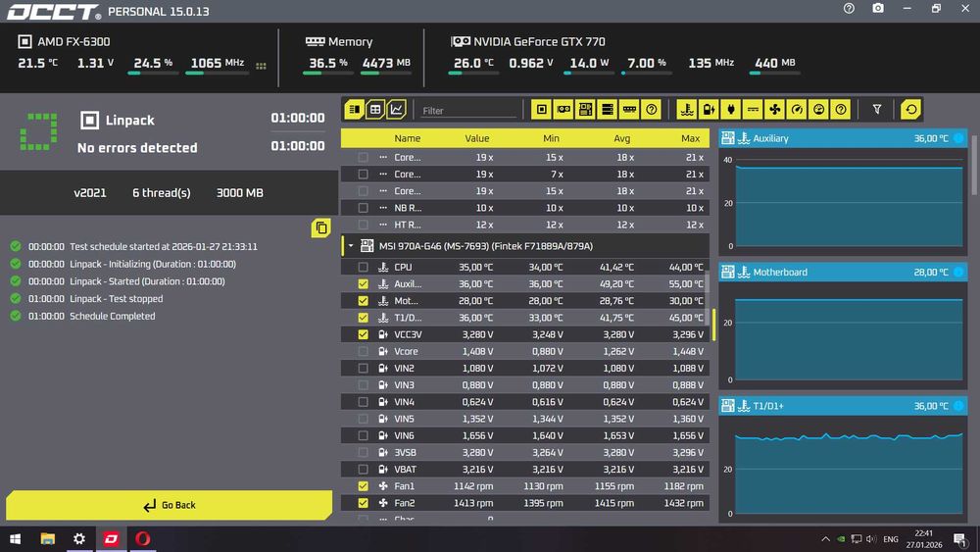The height and width of the screenshot is (552, 980).
Task: Toggle the current sensor type filter
Action: pyautogui.click(x=753, y=110)
